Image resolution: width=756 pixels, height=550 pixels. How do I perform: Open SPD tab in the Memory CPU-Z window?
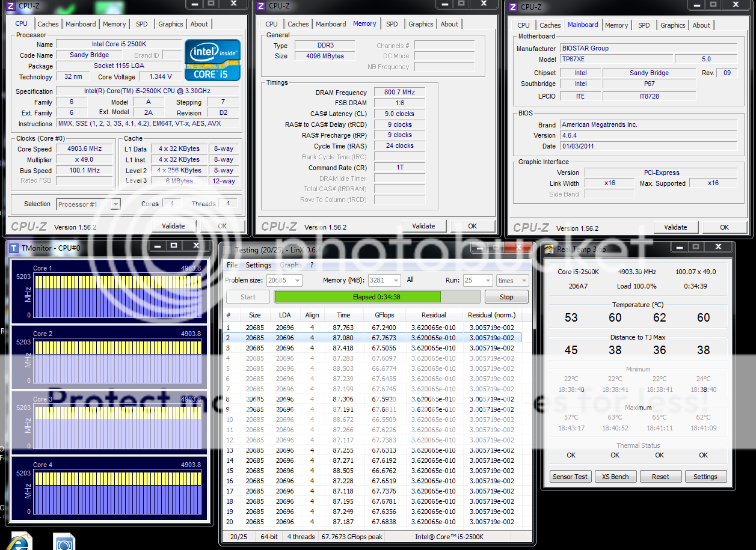pyautogui.click(x=392, y=24)
